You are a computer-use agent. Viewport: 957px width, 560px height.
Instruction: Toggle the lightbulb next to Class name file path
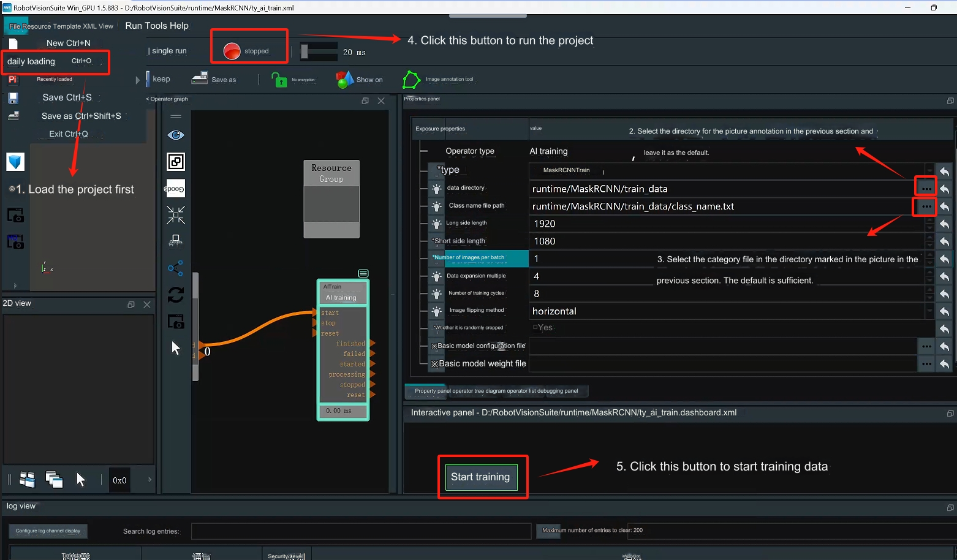(437, 206)
